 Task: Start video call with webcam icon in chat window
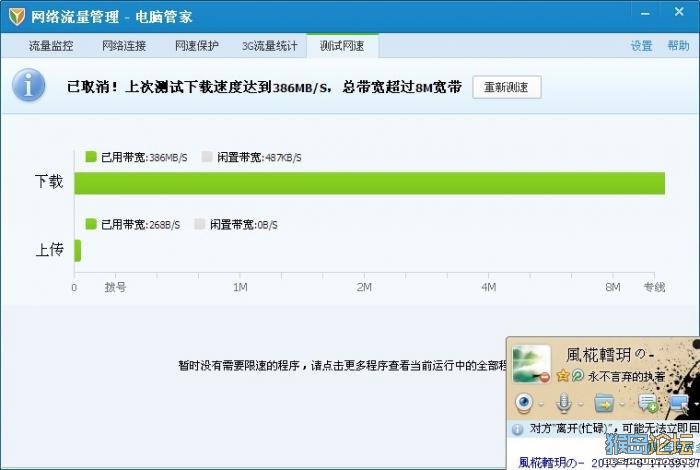[524, 403]
